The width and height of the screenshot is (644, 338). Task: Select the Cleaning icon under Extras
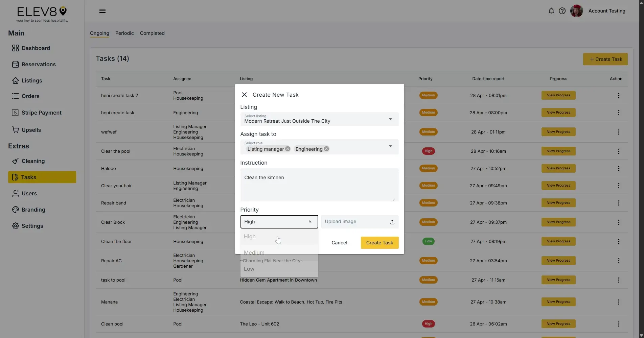coord(16,161)
